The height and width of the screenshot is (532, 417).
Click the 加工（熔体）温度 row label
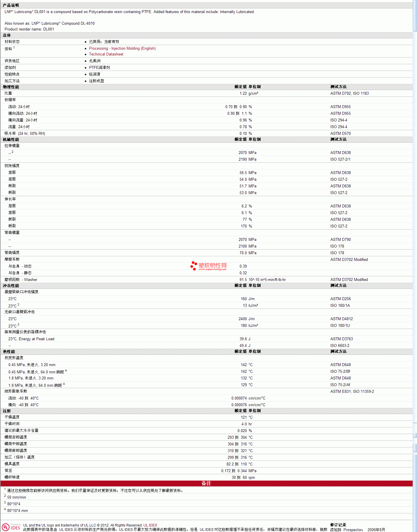pos(19,457)
